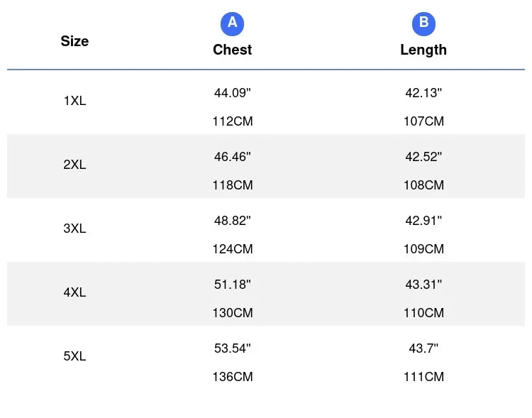Click the blue B circle icon
The height and width of the screenshot is (418, 532).
(423, 24)
